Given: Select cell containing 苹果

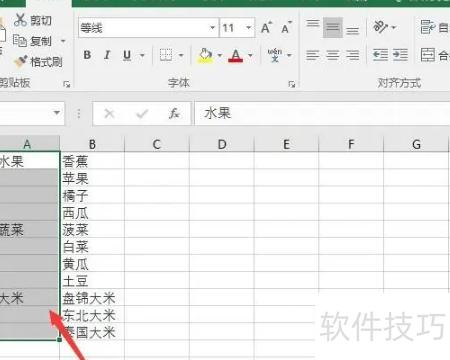Looking at the screenshot, I should click(x=92, y=178).
